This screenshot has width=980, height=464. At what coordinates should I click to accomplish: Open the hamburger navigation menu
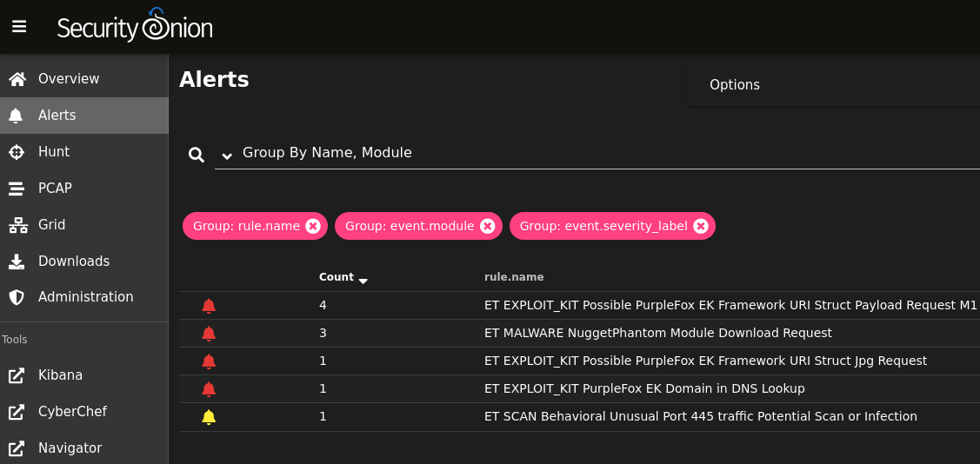point(19,27)
